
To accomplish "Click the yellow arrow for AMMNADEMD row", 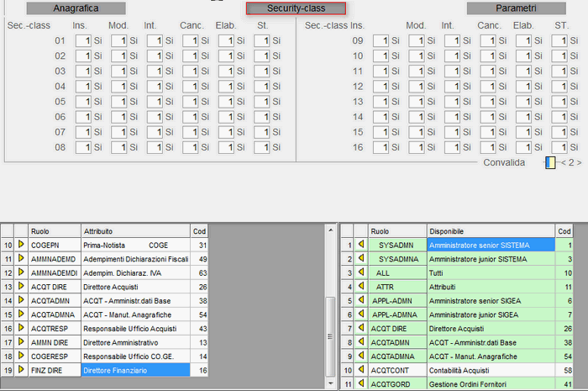I will [21, 258].
